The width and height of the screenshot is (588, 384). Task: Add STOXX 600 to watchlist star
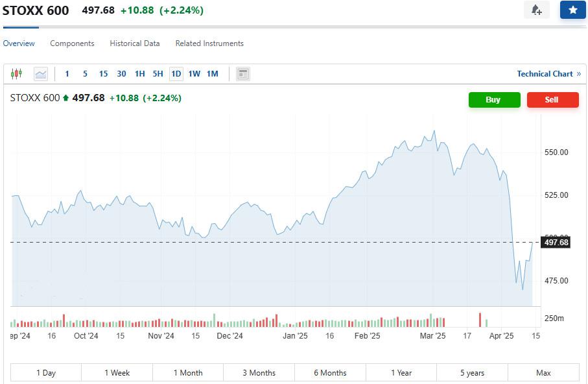click(x=572, y=10)
